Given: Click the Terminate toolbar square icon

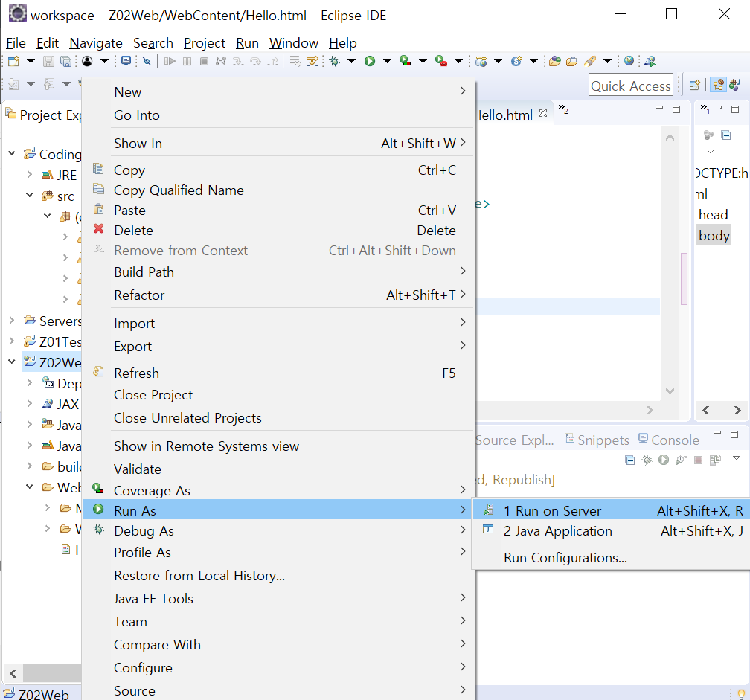Looking at the screenshot, I should click(x=204, y=61).
